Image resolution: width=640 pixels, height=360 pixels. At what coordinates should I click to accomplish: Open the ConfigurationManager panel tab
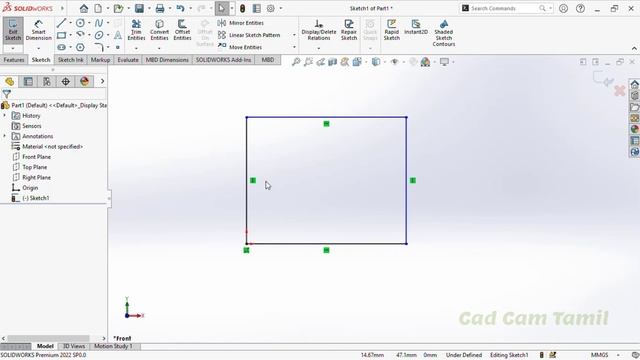(x=47, y=82)
